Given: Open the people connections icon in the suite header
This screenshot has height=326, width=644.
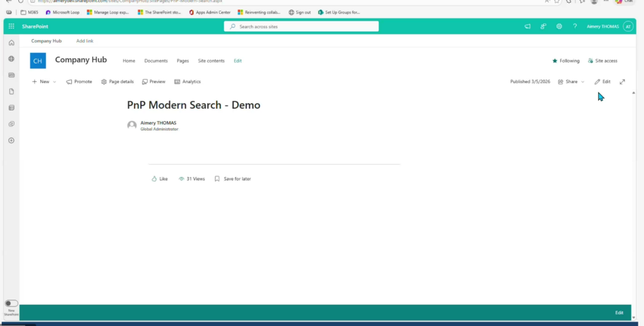Looking at the screenshot, I should (543, 26).
